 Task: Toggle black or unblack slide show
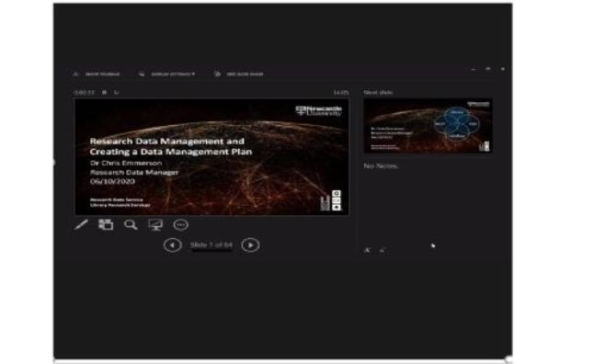155,225
